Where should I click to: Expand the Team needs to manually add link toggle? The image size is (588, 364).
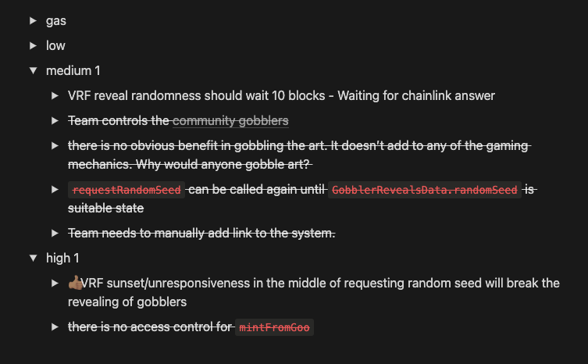(55, 233)
